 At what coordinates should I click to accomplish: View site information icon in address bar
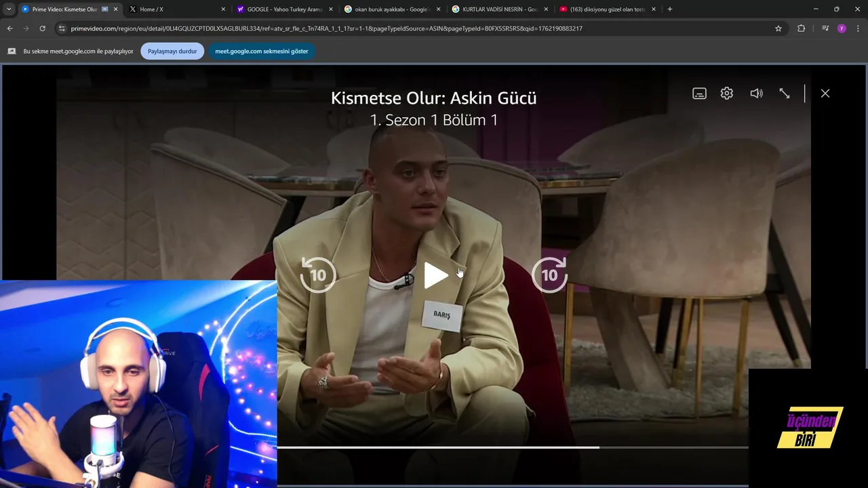[x=62, y=28]
